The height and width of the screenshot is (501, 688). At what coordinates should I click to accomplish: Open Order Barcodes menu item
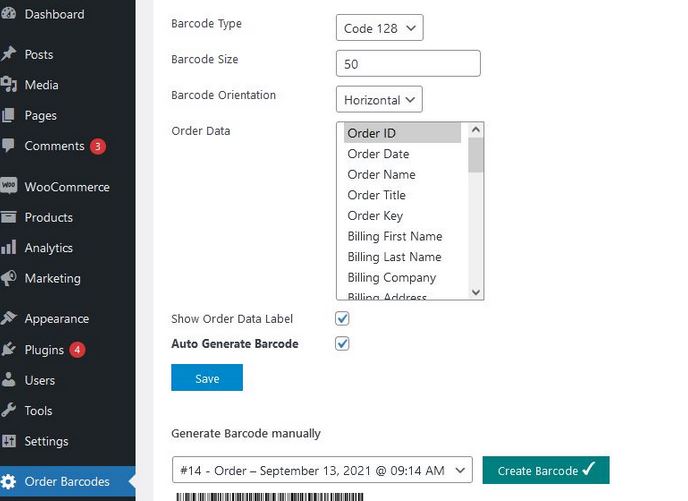(68, 481)
